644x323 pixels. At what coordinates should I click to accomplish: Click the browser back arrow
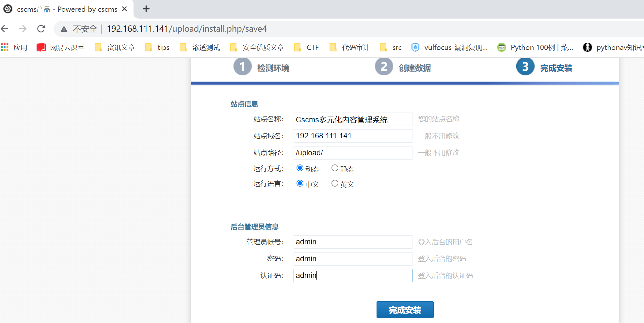point(5,29)
